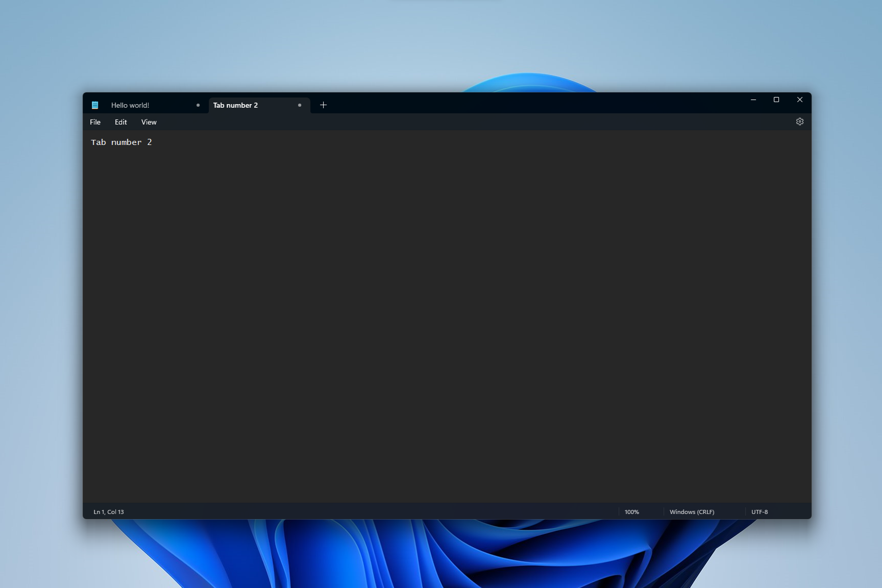Click the Ln 1, Col 13 position indicator
This screenshot has height=588, width=882.
pos(109,512)
